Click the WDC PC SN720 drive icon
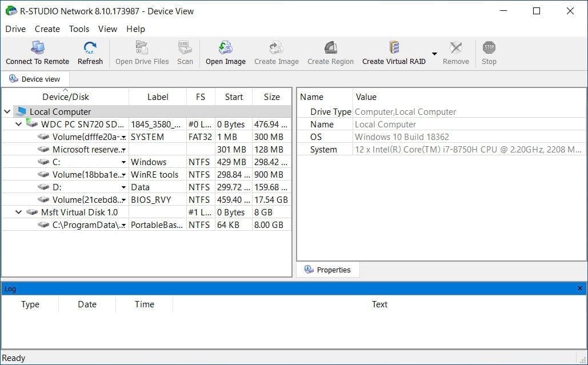This screenshot has height=365, width=588. point(32,123)
